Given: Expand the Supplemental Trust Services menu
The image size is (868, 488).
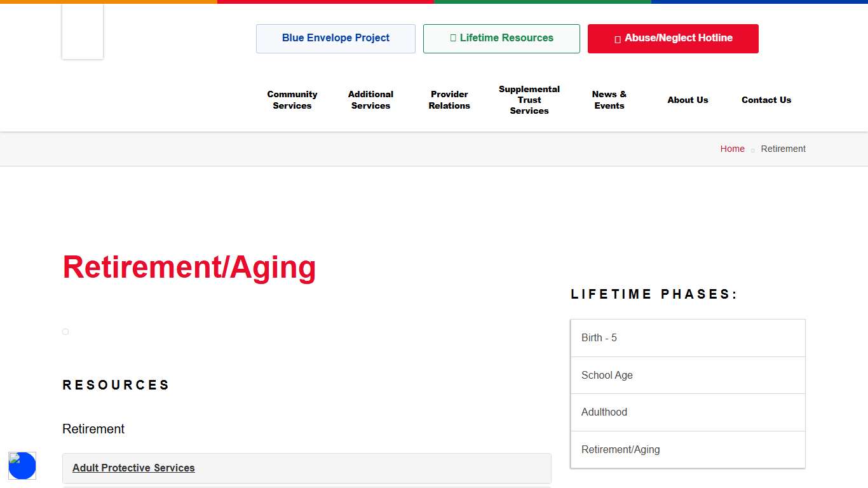Looking at the screenshot, I should click(529, 100).
